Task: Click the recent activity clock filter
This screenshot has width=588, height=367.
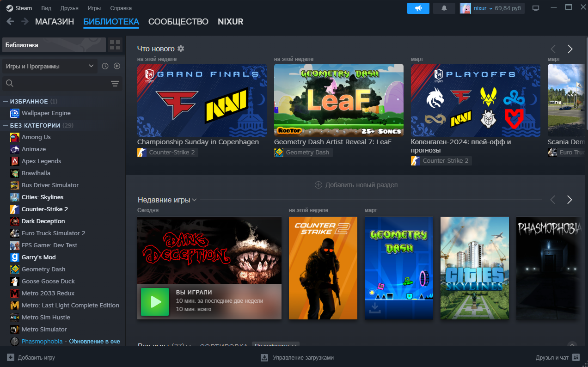Action: point(105,66)
